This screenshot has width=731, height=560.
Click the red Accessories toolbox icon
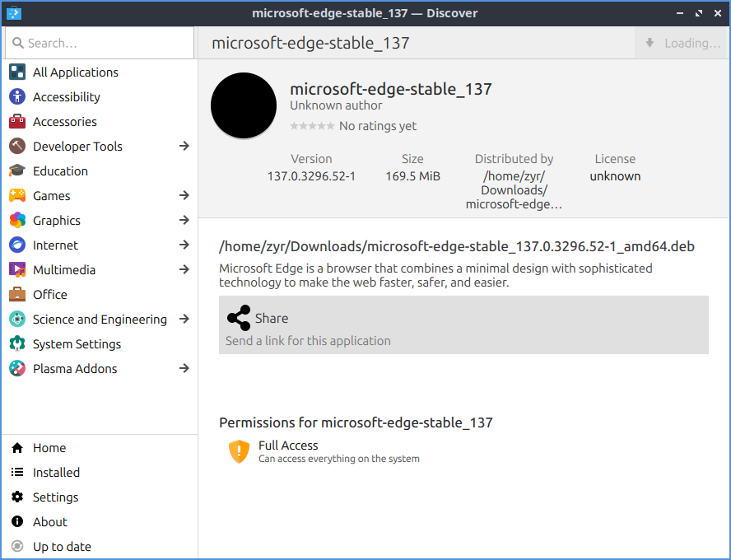coord(17,122)
